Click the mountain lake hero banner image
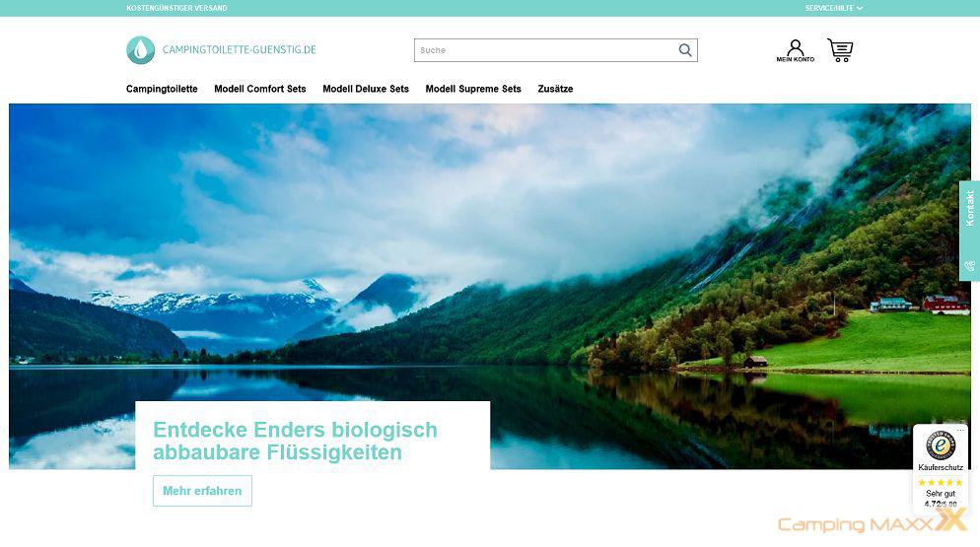The image size is (980, 547). click(490, 250)
